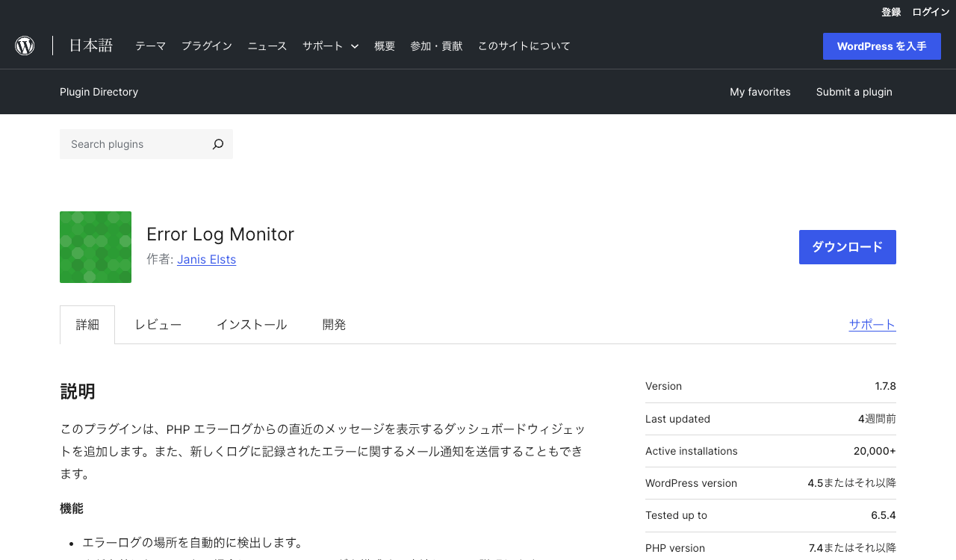The image size is (956, 560).
Task: Open the 参加・貢献 menu item
Action: pyautogui.click(x=436, y=46)
